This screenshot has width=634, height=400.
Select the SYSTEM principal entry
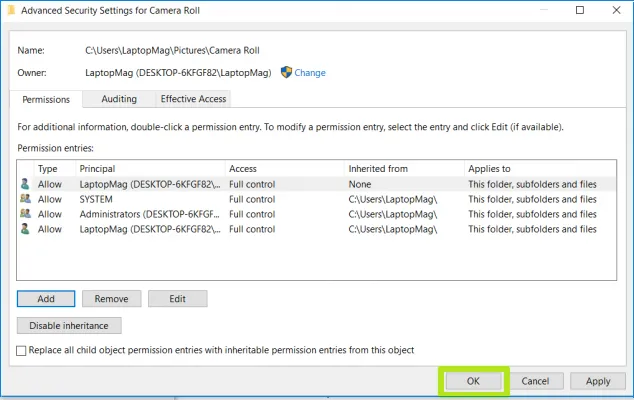[317, 199]
